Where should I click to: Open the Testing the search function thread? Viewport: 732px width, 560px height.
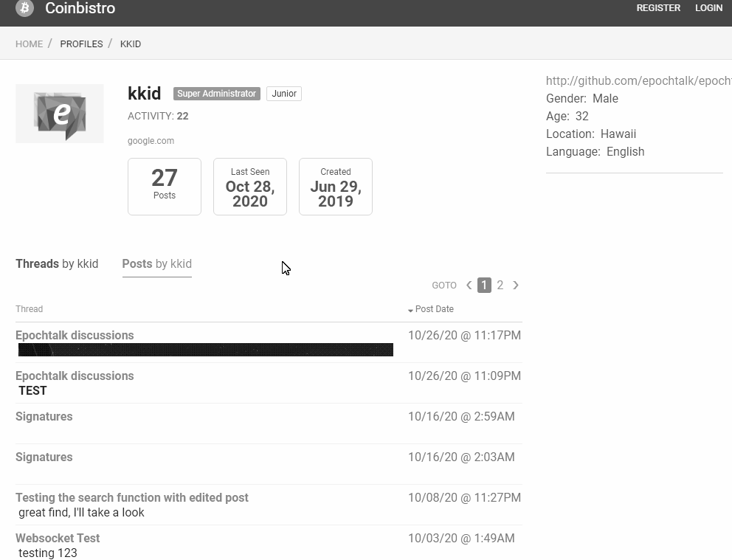[x=131, y=497]
